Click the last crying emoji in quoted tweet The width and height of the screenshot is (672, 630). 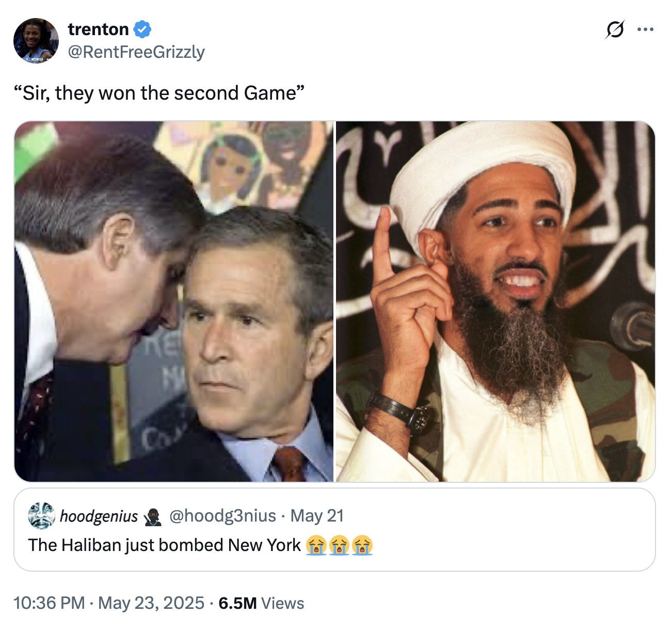tap(362, 545)
